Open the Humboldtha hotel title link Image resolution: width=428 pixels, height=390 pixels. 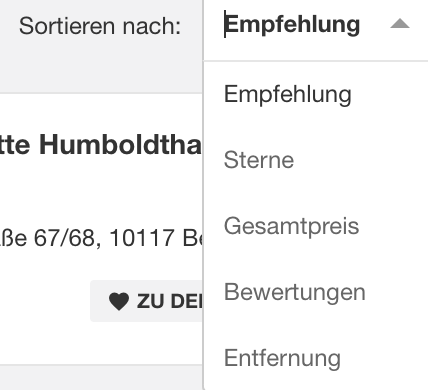[x=101, y=145]
